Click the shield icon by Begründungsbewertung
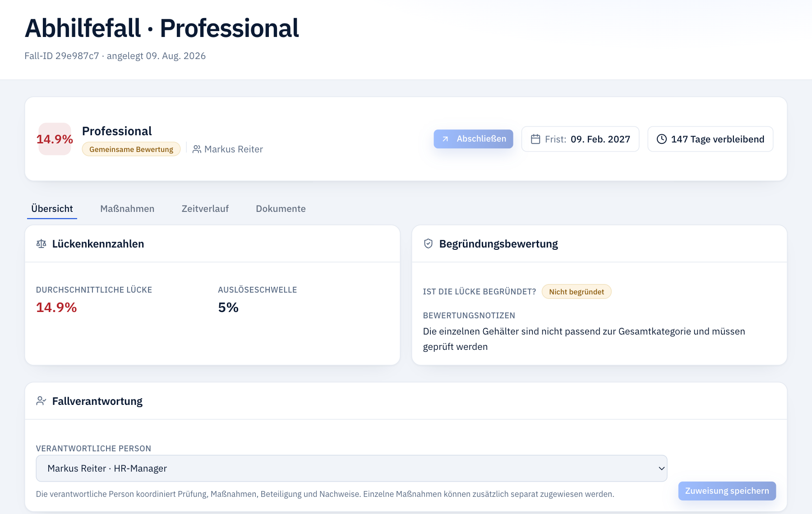 [428, 244]
